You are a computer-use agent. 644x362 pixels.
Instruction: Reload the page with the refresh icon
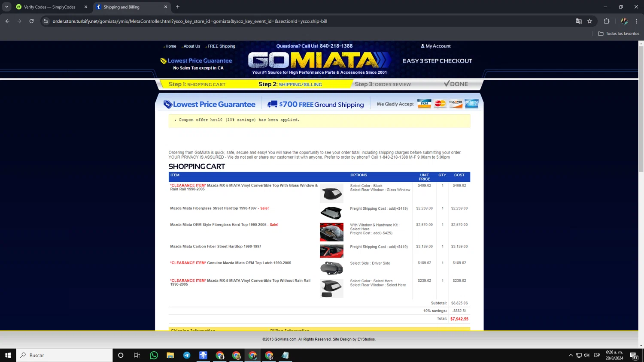(x=31, y=21)
